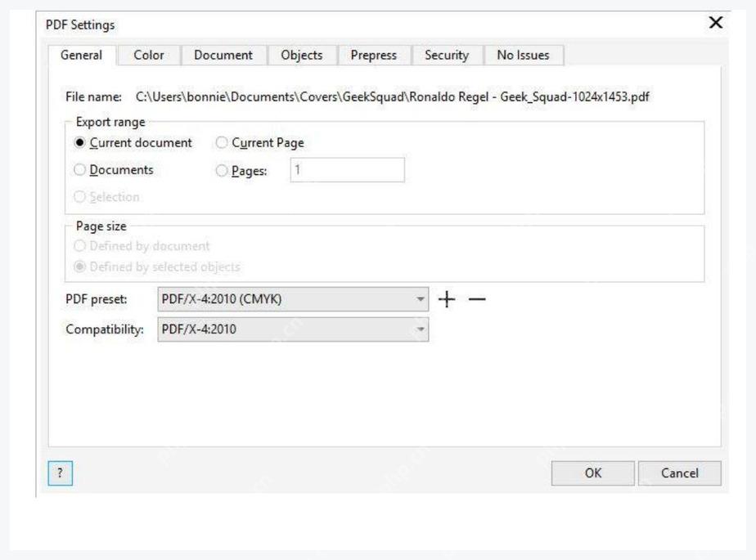Confirm settings with OK button
The width and height of the screenshot is (756, 560).
(593, 473)
